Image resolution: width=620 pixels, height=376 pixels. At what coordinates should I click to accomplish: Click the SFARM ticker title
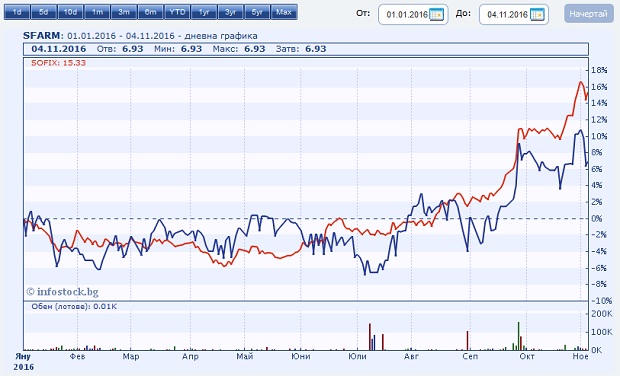click(42, 36)
